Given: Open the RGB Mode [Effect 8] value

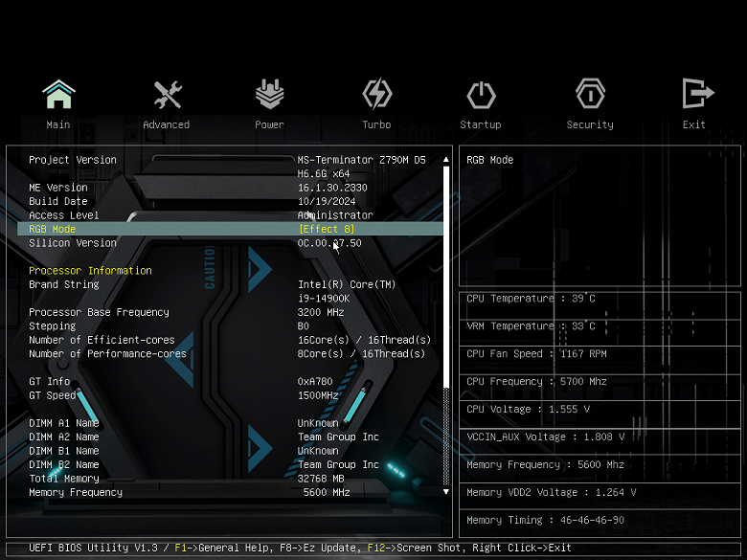Looking at the screenshot, I should [327, 229].
